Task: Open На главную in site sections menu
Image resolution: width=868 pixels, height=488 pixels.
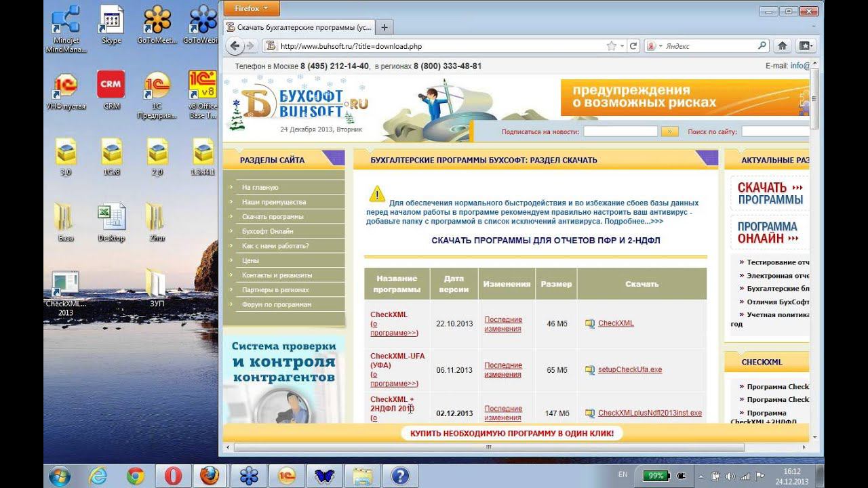Action: click(x=260, y=187)
